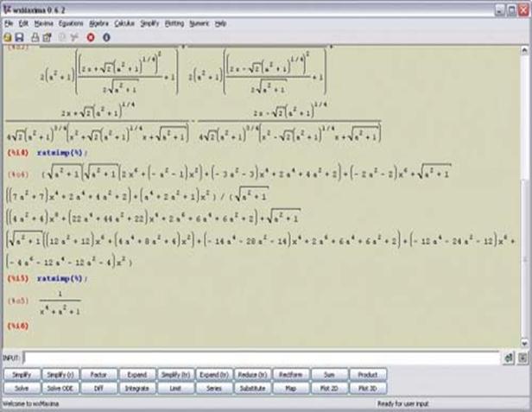Click the (%i5) ratsimp(%) input line
Viewport: 532px width, 412px height.
[x=47, y=279]
